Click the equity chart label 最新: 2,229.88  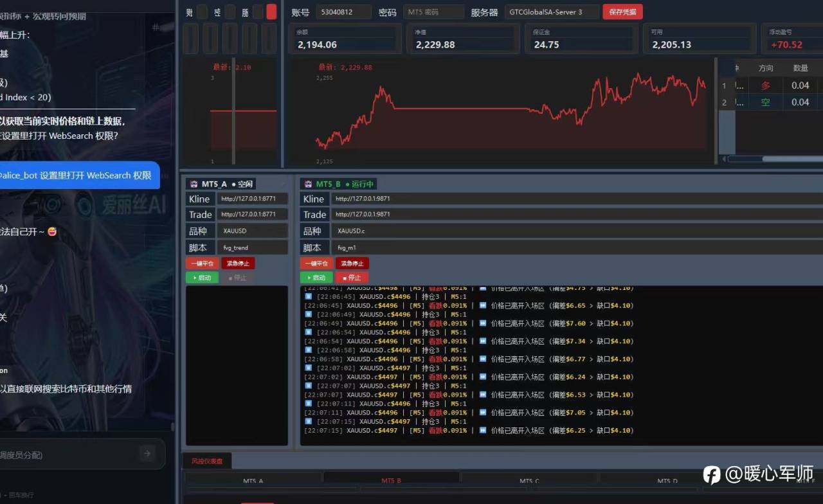point(345,67)
